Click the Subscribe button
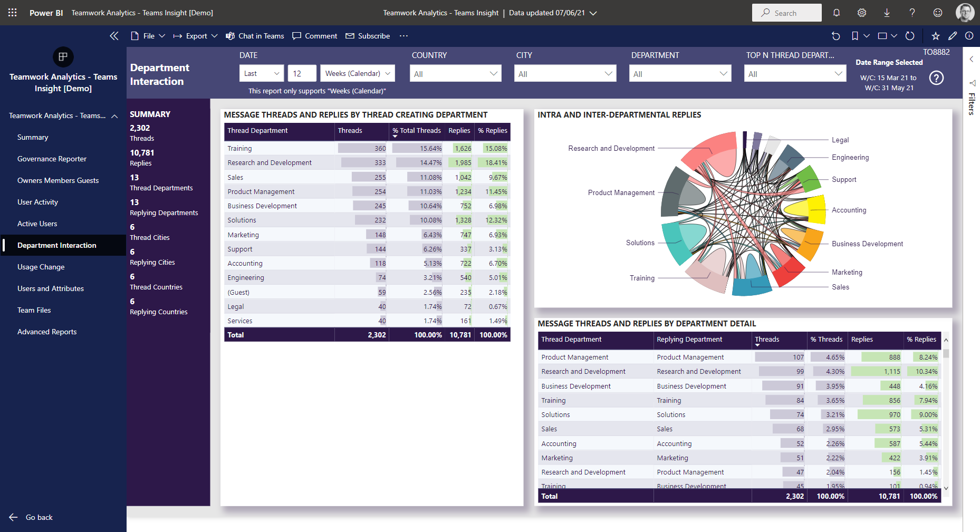The width and height of the screenshot is (980, 532). tap(368, 36)
